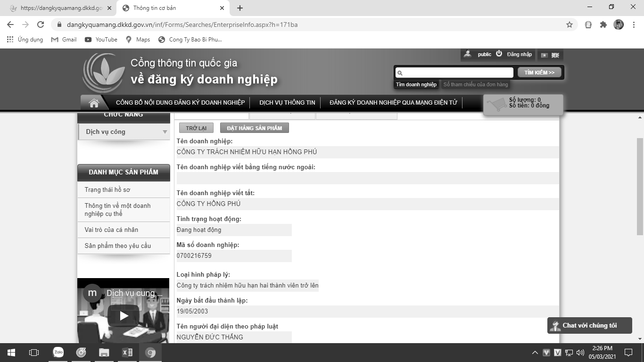Open Trạng thái hồ sơ link
This screenshot has width=644, height=362.
[x=107, y=190]
